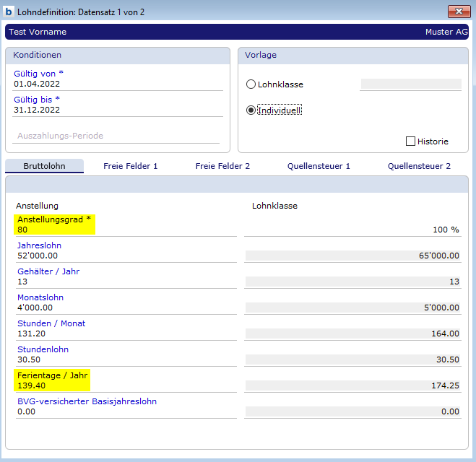Click the app logo icon in title bar
476x462 pixels.
[x=9, y=11]
